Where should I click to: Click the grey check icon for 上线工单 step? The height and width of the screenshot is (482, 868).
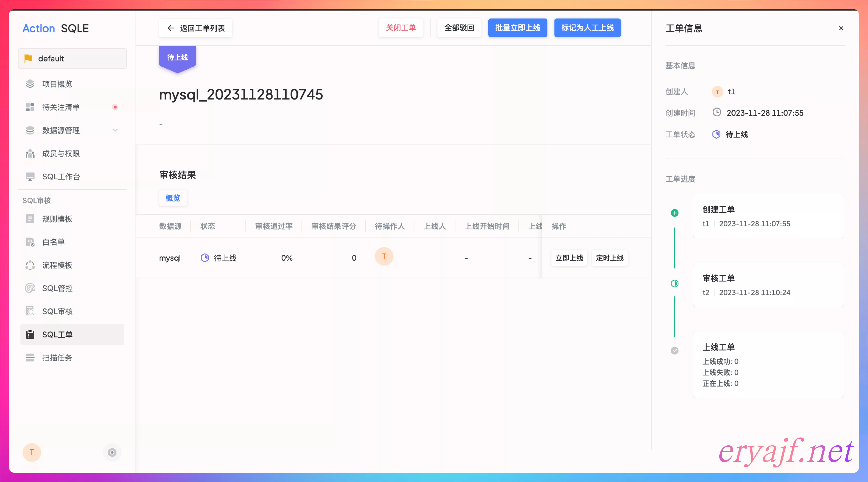coord(675,351)
